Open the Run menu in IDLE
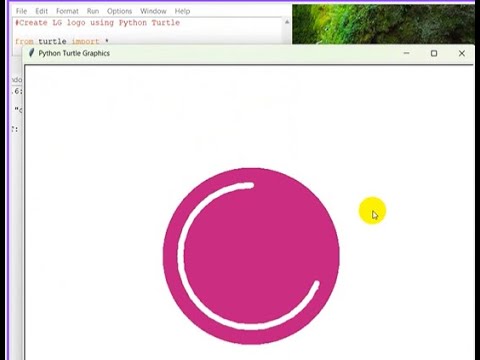This screenshot has width=480, height=360. point(93,11)
